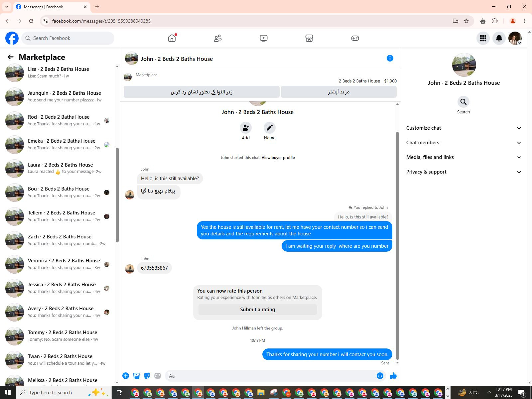532x399 pixels.
Task: Open Jaunquin's conversation
Action: [59, 96]
